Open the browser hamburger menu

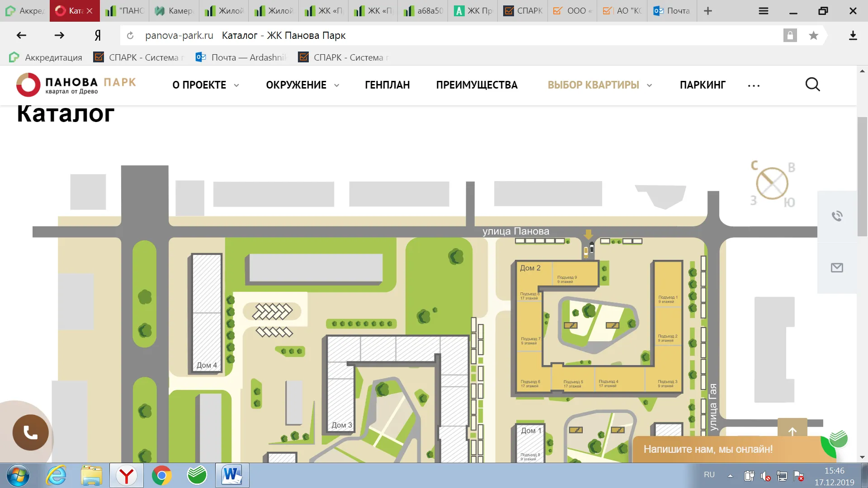pos(764,11)
